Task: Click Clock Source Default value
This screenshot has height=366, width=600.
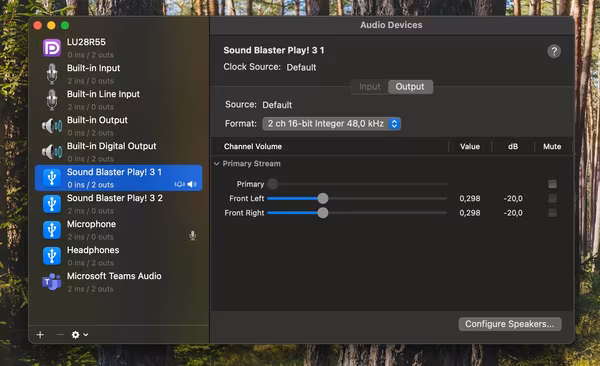Action: [x=301, y=67]
